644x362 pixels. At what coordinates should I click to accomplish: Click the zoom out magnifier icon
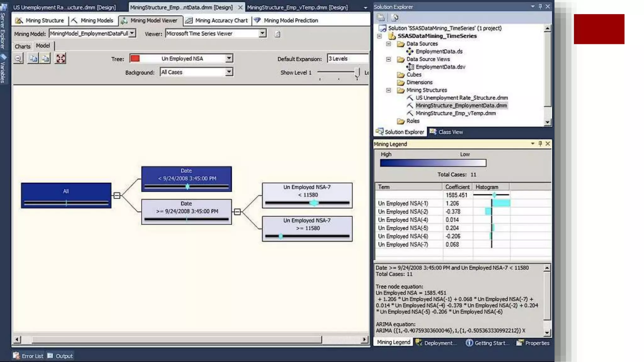pyautogui.click(x=18, y=58)
